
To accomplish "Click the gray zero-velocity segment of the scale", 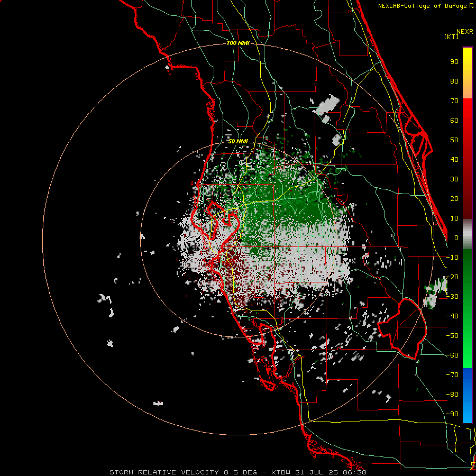I will (x=467, y=234).
